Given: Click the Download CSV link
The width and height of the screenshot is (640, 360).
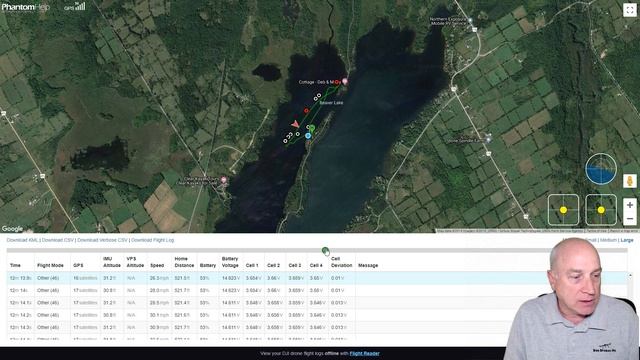Looking at the screenshot, I should pyautogui.click(x=58, y=240).
